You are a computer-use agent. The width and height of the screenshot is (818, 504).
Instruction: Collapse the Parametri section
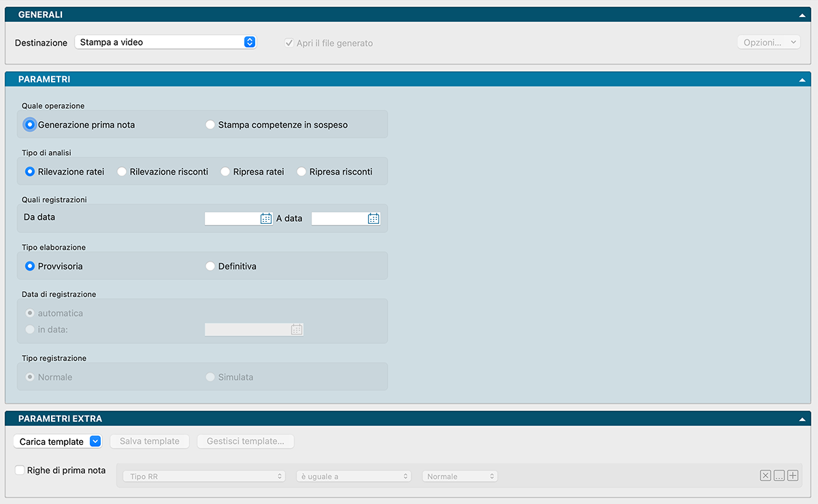click(802, 80)
